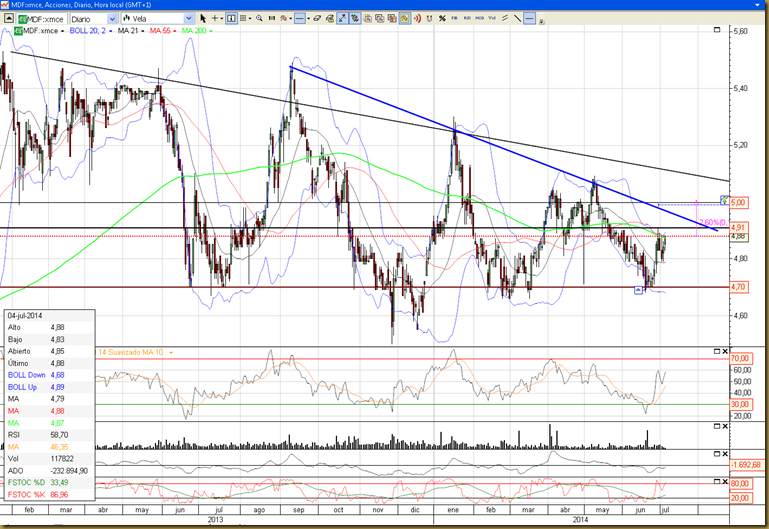Toggle the highlighted yellow chart icon
This screenshot has width=769, height=529.
(405, 19)
